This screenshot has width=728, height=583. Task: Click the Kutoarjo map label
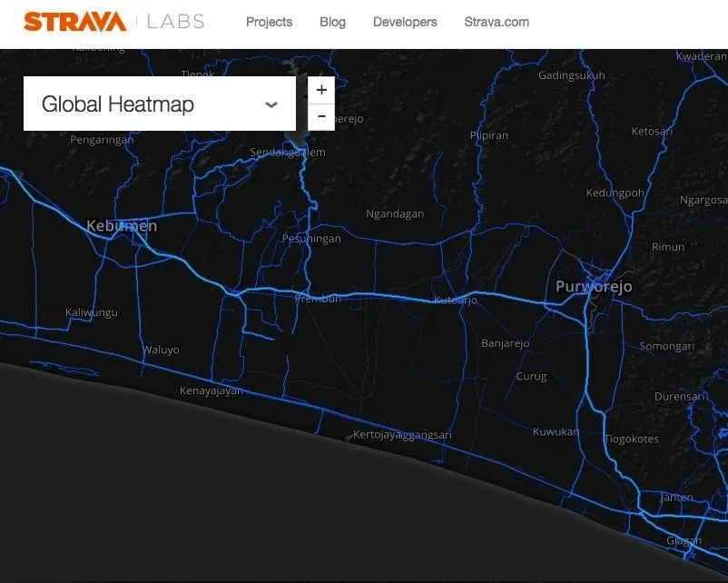pos(456,301)
